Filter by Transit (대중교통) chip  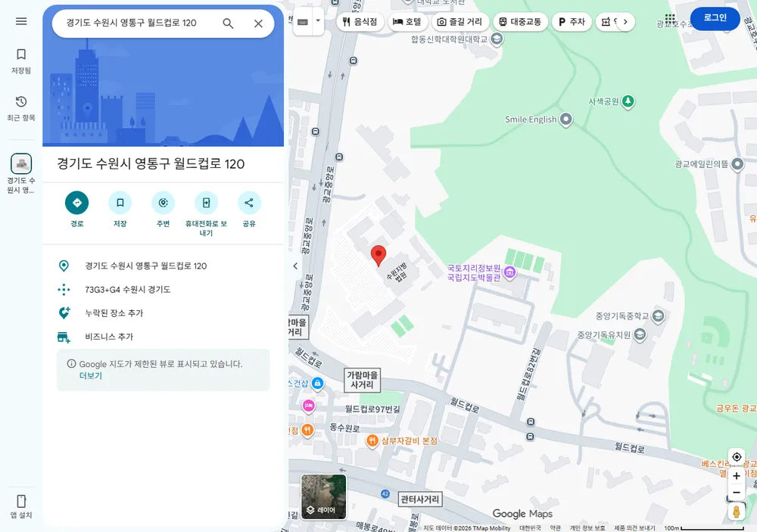pyautogui.click(x=520, y=22)
